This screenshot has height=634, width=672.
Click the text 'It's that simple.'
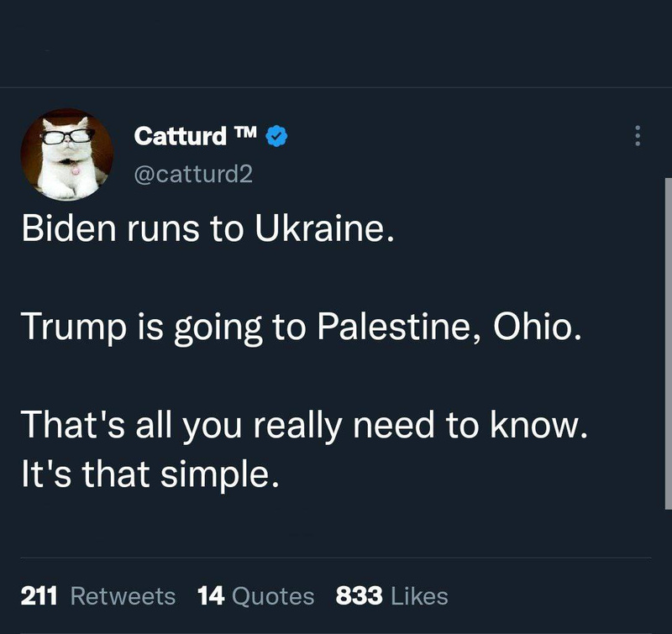click(148, 475)
